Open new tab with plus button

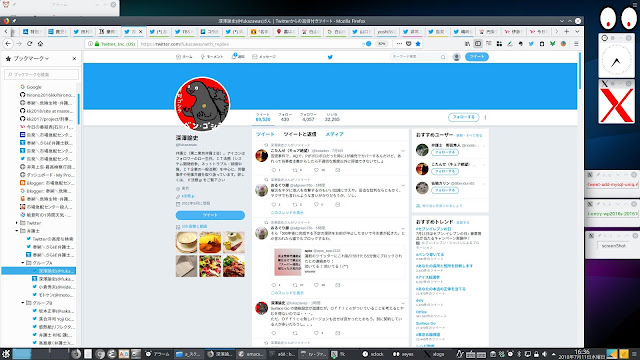coord(567,31)
